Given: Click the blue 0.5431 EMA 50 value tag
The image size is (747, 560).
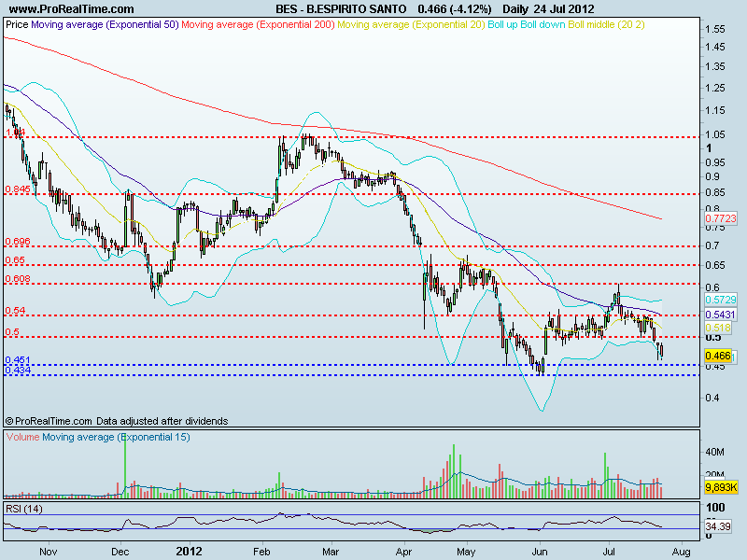Looking at the screenshot, I should pyautogui.click(x=720, y=315).
